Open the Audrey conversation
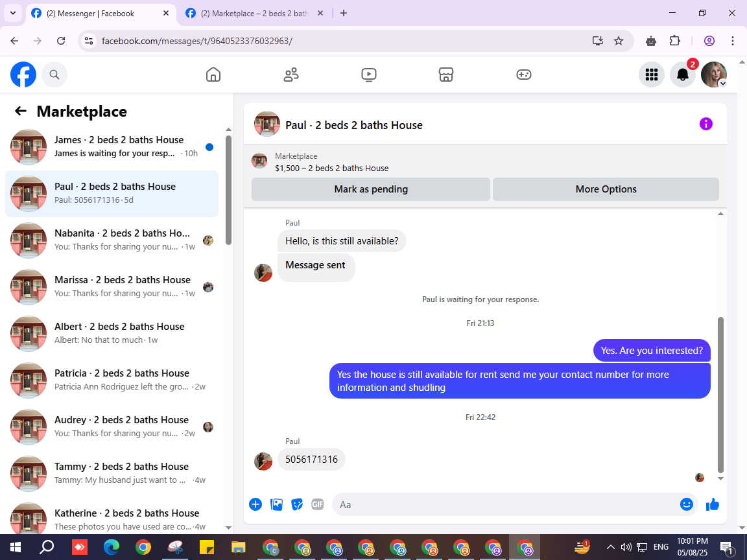The height and width of the screenshot is (560, 747). pyautogui.click(x=112, y=426)
